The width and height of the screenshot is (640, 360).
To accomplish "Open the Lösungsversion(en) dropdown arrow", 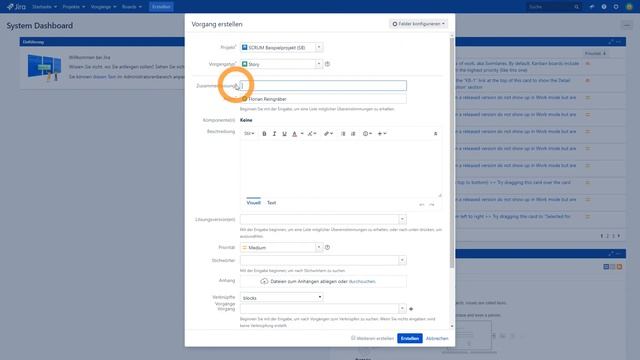I will coord(402,219).
